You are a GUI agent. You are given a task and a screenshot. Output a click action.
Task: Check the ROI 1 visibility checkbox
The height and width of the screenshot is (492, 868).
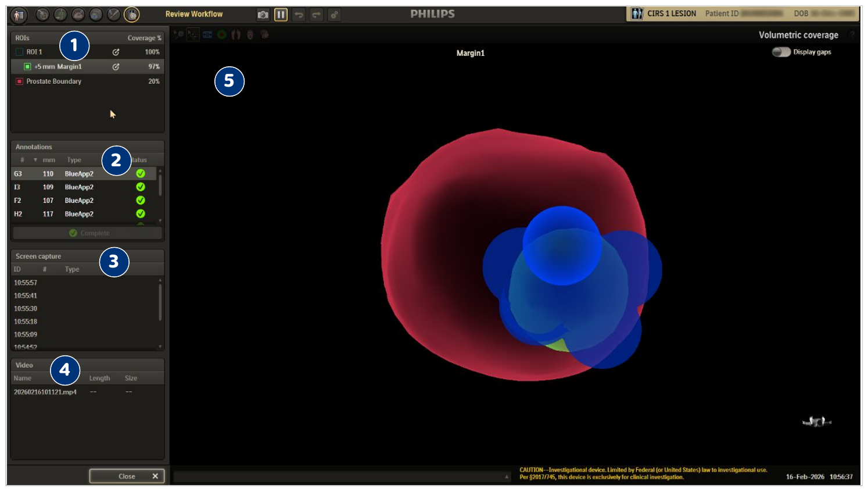click(x=20, y=52)
